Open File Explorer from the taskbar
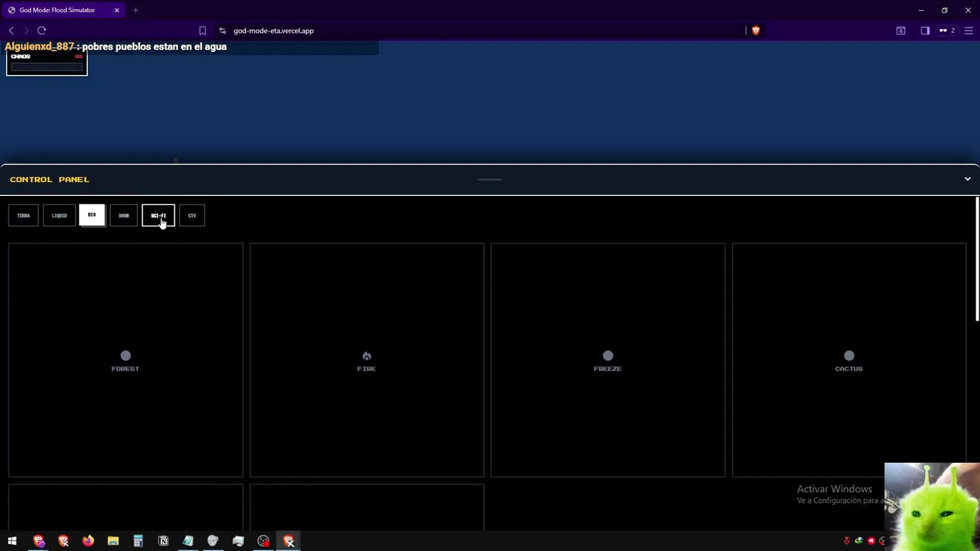The height and width of the screenshot is (551, 980). pos(113,541)
